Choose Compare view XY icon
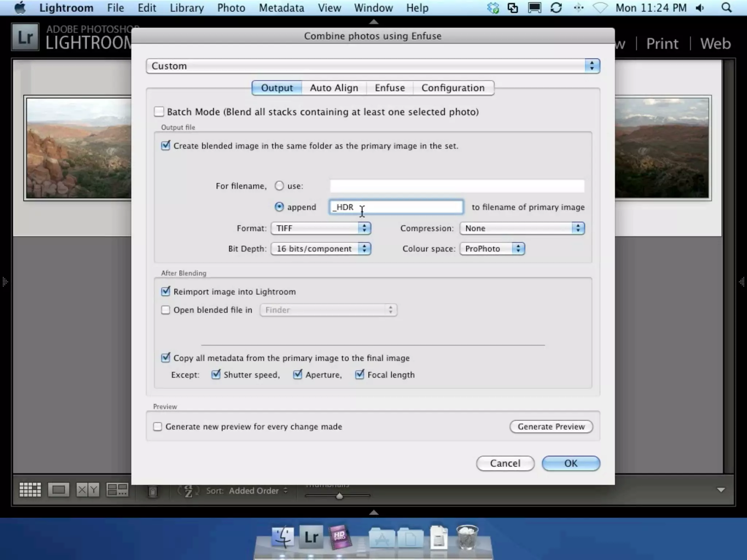The height and width of the screenshot is (560, 747). pos(88,490)
